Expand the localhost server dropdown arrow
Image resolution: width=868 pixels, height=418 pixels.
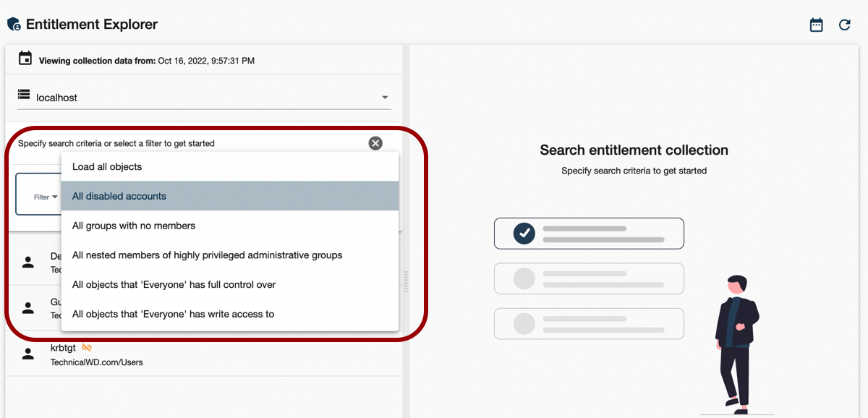pos(385,98)
